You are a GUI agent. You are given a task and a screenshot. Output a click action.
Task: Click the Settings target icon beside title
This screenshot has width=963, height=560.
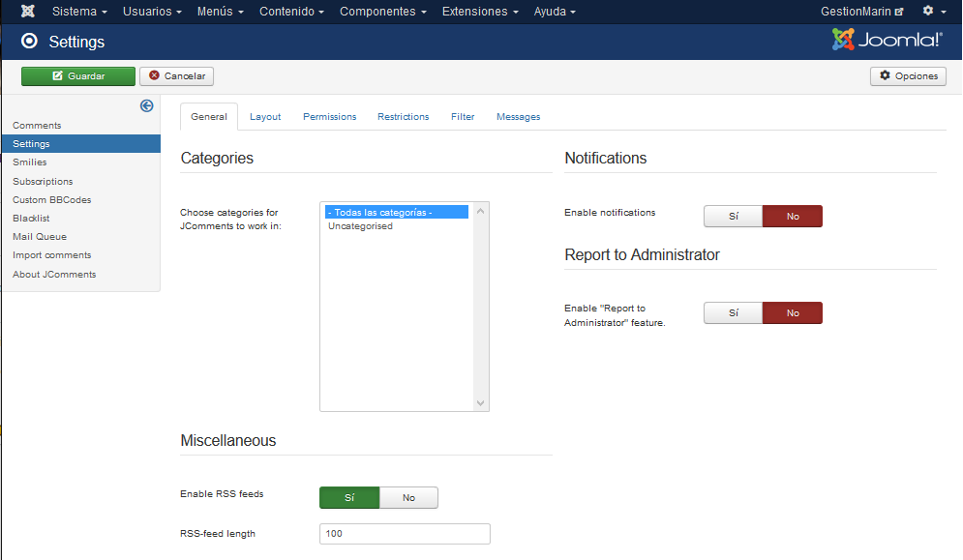click(29, 42)
